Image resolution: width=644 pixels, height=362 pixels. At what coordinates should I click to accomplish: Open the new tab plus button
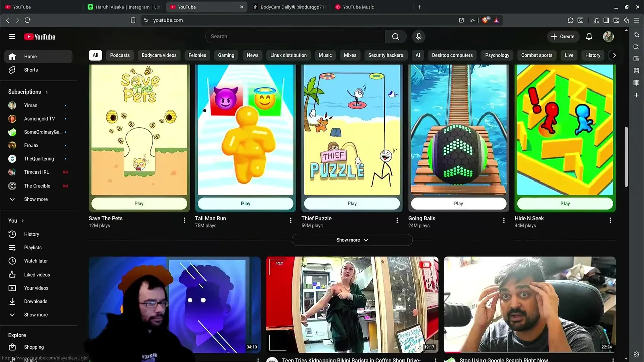(x=419, y=7)
